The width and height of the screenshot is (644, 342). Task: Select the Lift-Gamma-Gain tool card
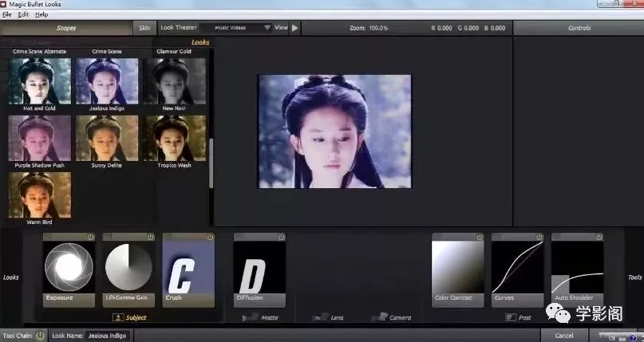[x=128, y=270]
